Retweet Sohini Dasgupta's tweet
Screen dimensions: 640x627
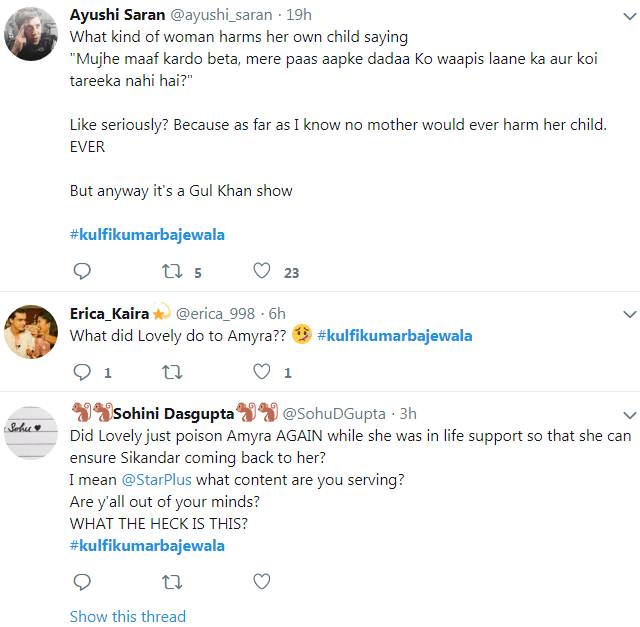pos(172,581)
